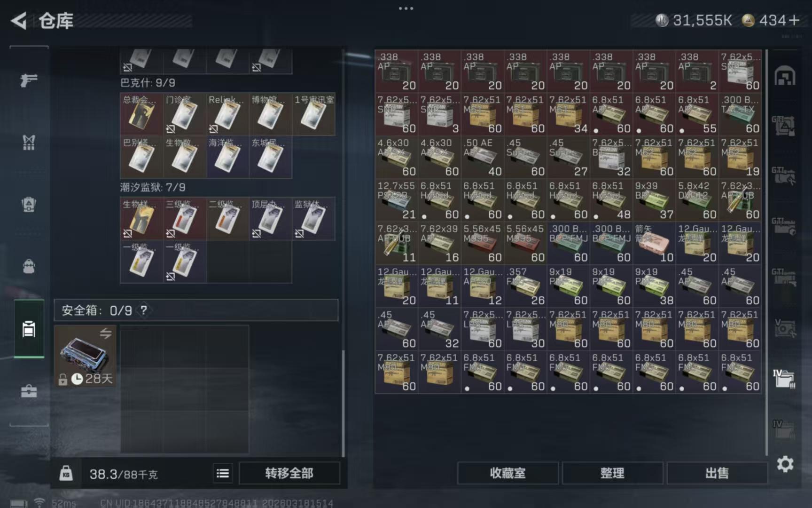Image resolution: width=812 pixels, height=508 pixels.
Task: Open the 收藏室 button
Action: (507, 473)
